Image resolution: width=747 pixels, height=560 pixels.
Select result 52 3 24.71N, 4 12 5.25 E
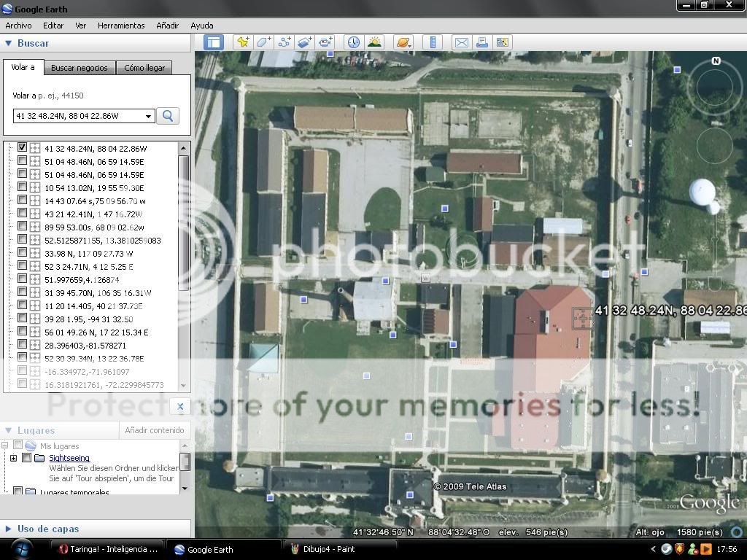pos(89,267)
